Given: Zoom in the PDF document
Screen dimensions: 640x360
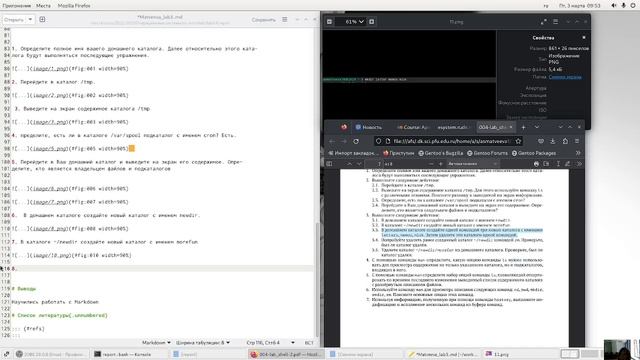Looking at the screenshot, I should tap(440, 164).
